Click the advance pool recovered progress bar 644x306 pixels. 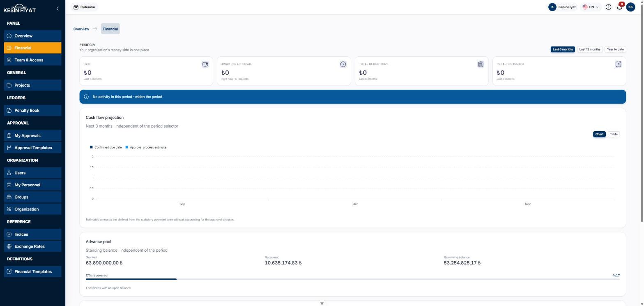tap(353, 279)
